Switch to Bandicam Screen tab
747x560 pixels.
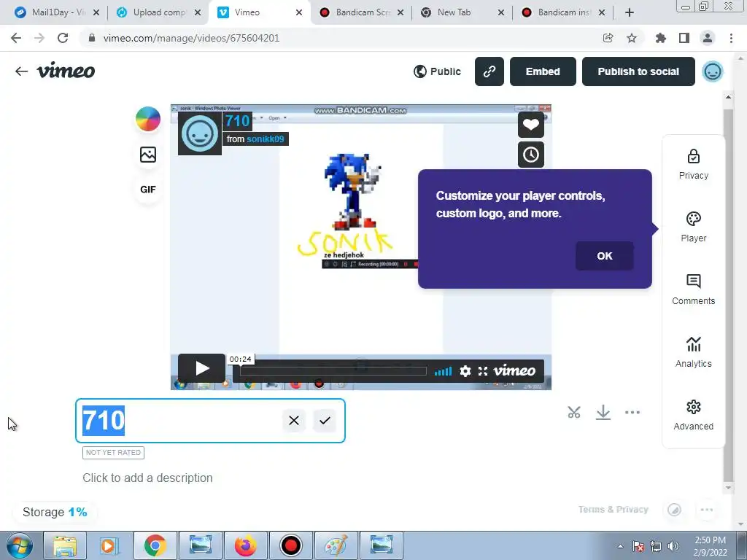pyautogui.click(x=362, y=12)
